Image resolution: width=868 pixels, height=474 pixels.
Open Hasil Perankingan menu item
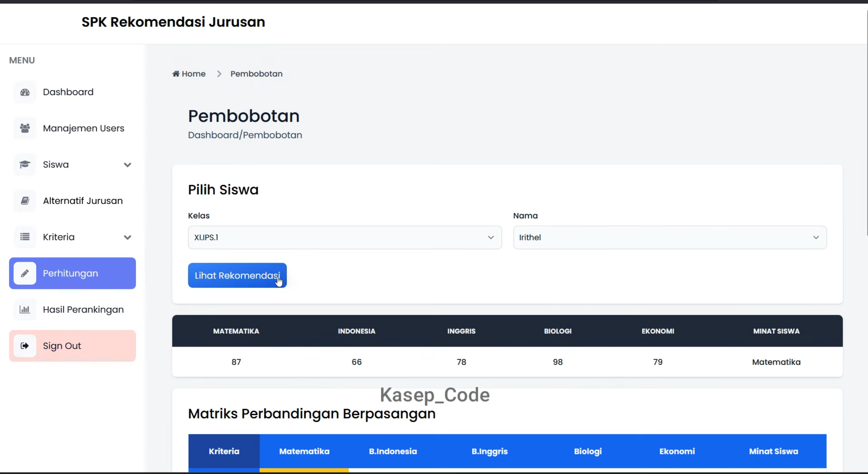72,310
